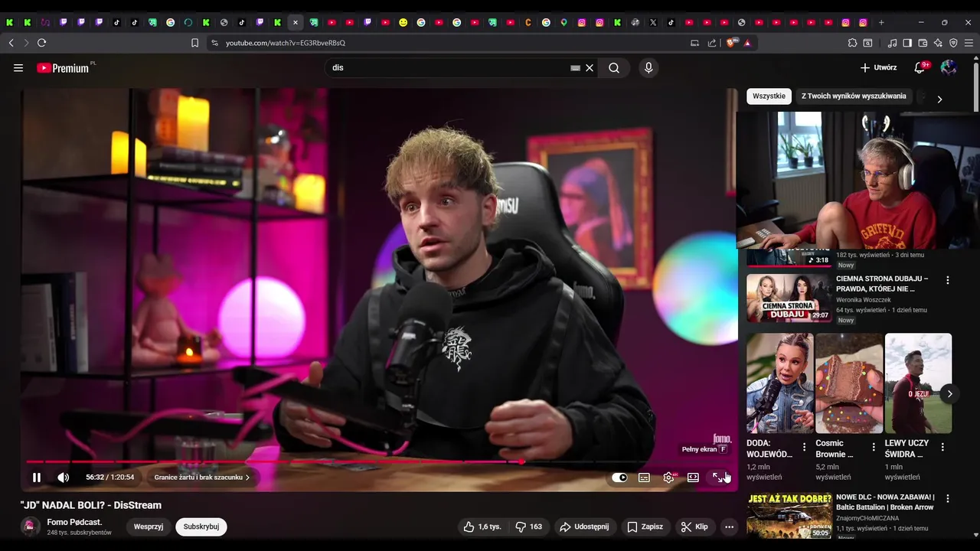
Task: Open options for 'LEWY UCZY ŚWIDRA' short
Action: click(x=942, y=447)
